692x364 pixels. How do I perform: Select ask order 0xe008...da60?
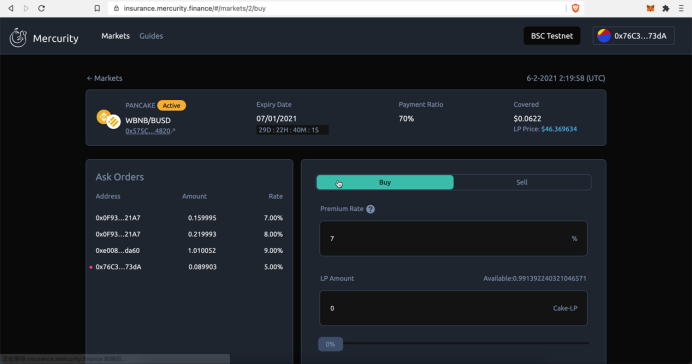pyautogui.click(x=189, y=251)
